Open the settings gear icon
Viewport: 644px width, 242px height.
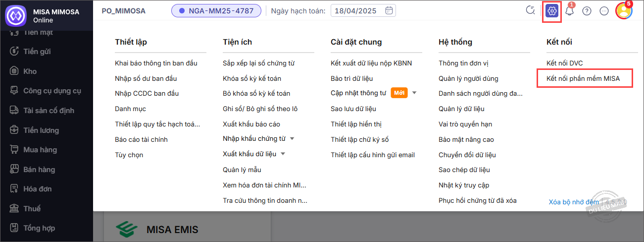(x=552, y=10)
